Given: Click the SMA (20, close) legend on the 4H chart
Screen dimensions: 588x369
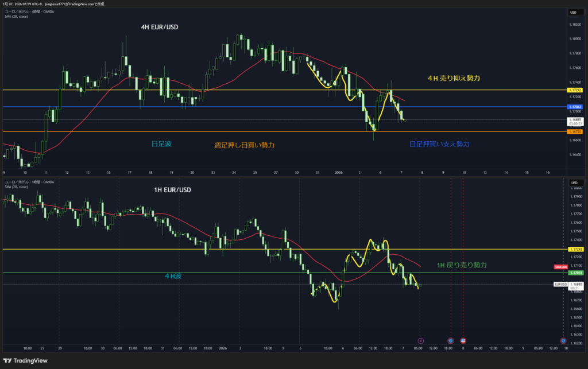Looking at the screenshot, I should pyautogui.click(x=16, y=17).
